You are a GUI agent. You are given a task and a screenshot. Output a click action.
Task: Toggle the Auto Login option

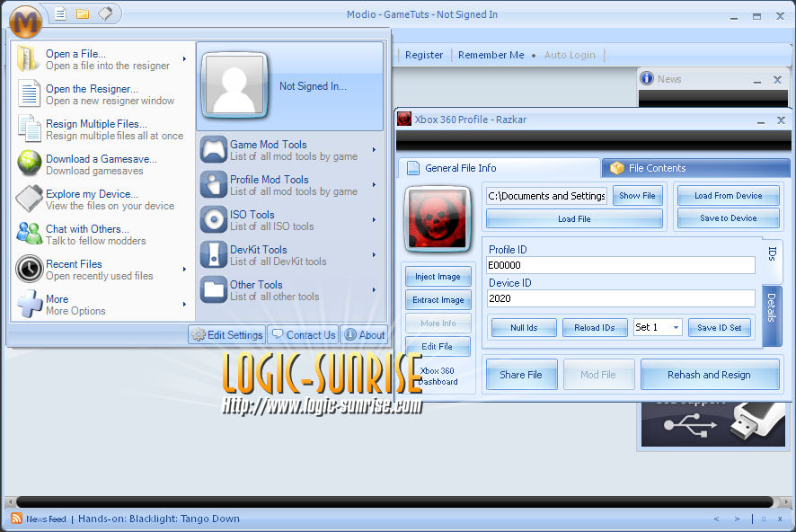coord(570,55)
